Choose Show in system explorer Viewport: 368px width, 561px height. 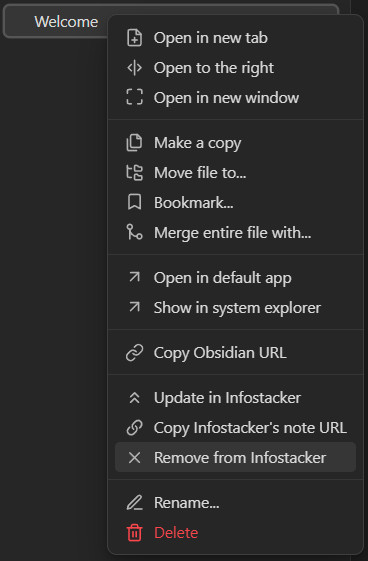click(235, 308)
